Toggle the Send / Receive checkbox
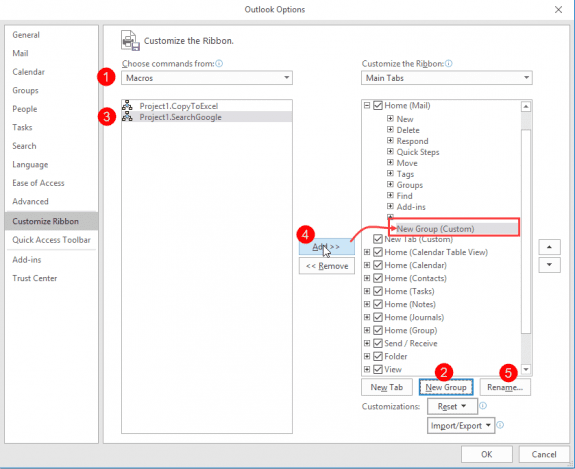The height and width of the screenshot is (469, 575). 378,343
